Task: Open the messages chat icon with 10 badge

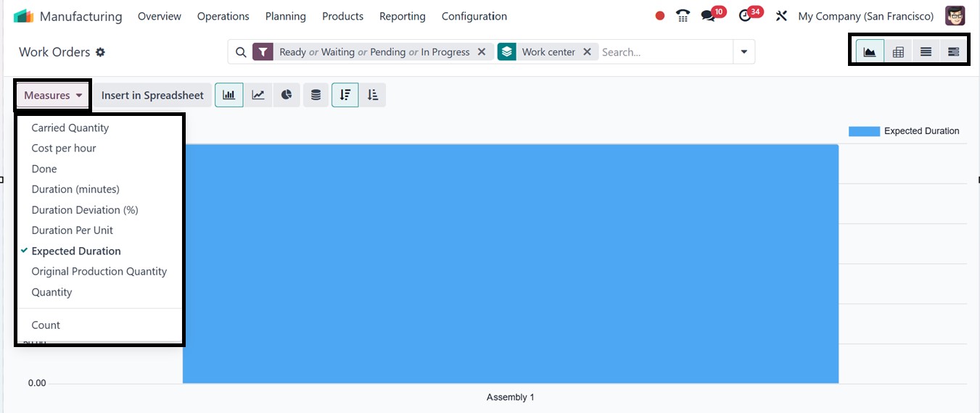Action: click(x=709, y=16)
